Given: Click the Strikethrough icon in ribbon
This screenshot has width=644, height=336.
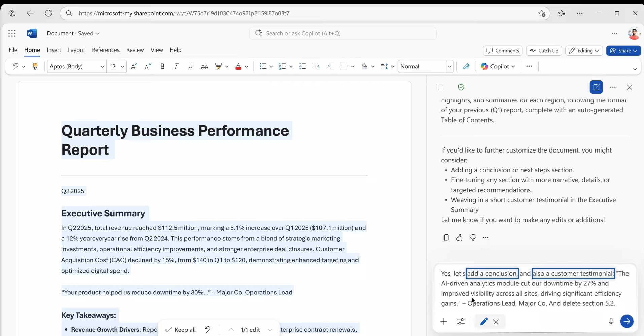Looking at the screenshot, I should pyautogui.click(x=204, y=66).
